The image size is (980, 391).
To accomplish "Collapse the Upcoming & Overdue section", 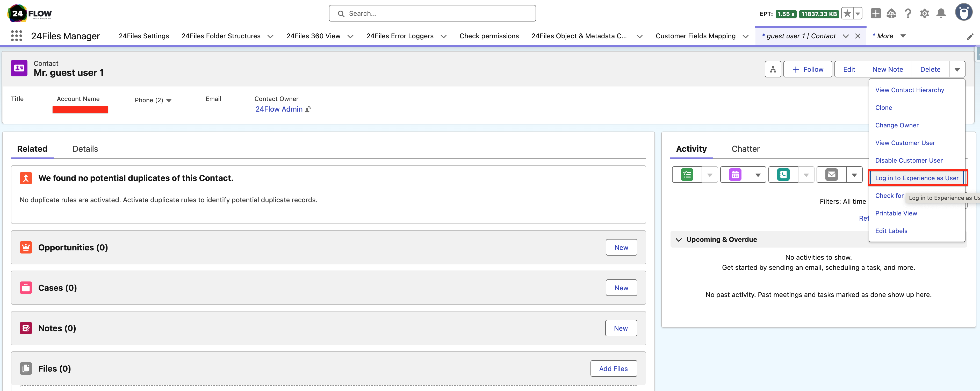I will pos(679,239).
